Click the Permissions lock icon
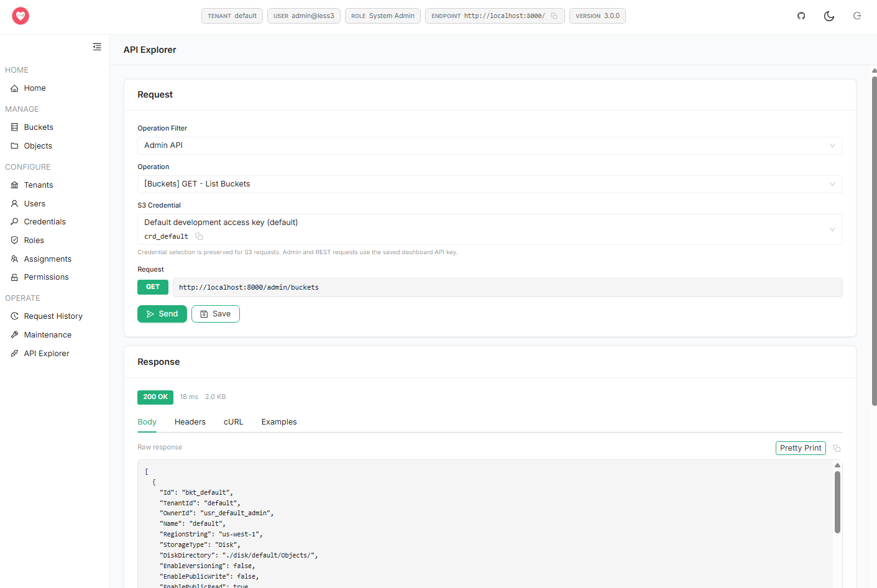The image size is (877, 588). click(14, 277)
